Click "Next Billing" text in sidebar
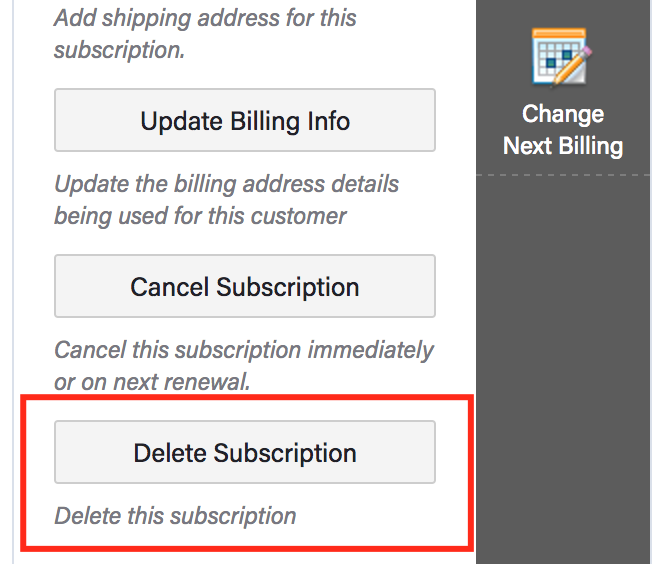The height and width of the screenshot is (564, 658). [x=563, y=146]
